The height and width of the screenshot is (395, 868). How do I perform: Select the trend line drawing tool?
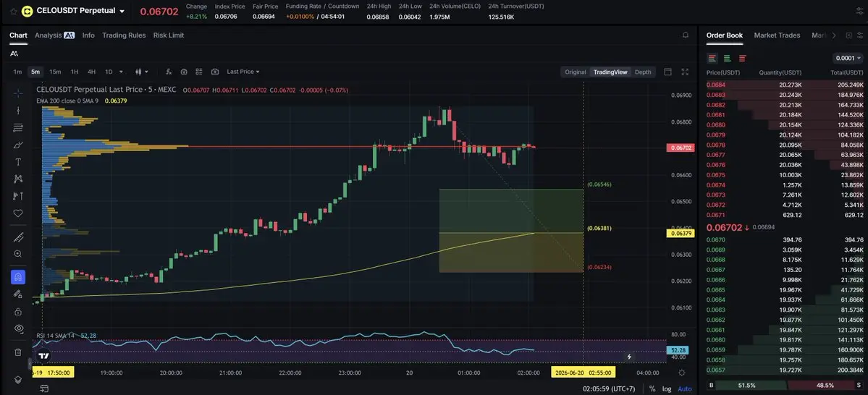[x=17, y=110]
